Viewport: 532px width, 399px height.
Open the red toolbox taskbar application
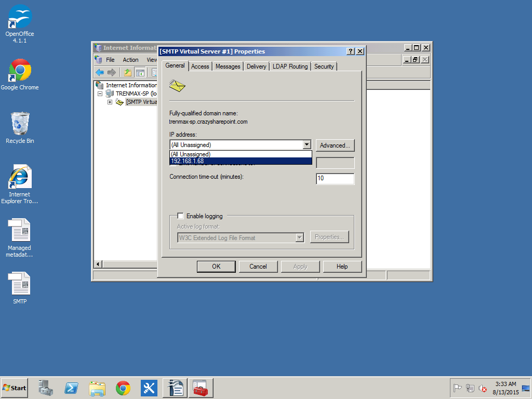point(201,388)
